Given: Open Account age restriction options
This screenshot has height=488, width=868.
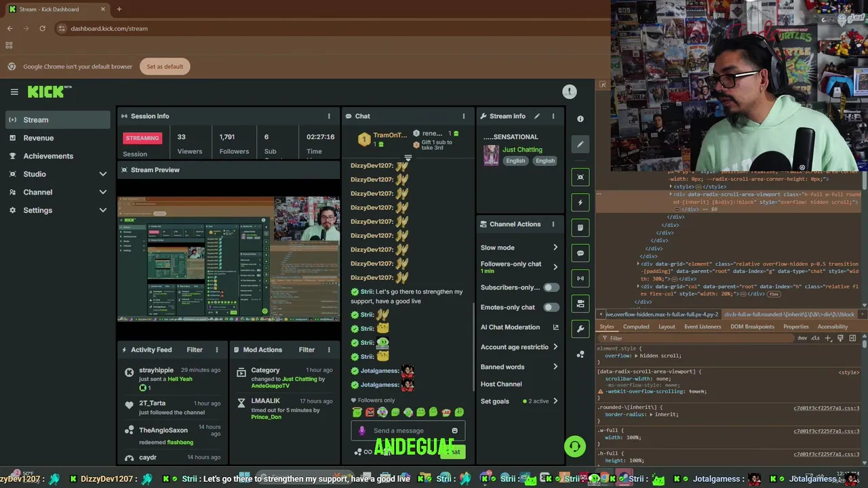Looking at the screenshot, I should click(x=519, y=347).
